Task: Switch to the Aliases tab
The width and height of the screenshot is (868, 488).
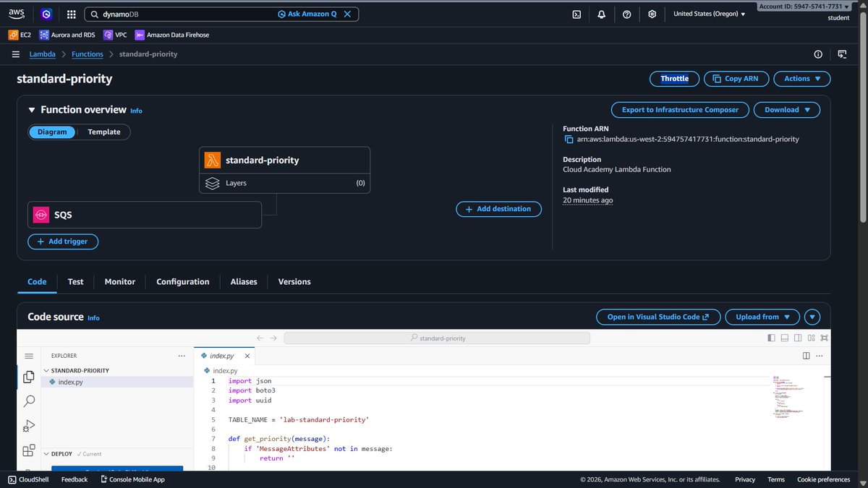Action: click(x=244, y=282)
